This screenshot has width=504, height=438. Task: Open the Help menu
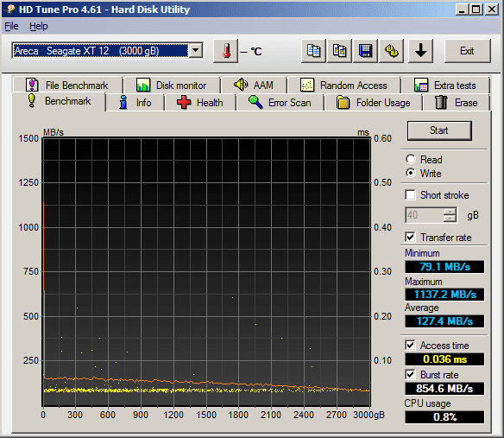39,26
